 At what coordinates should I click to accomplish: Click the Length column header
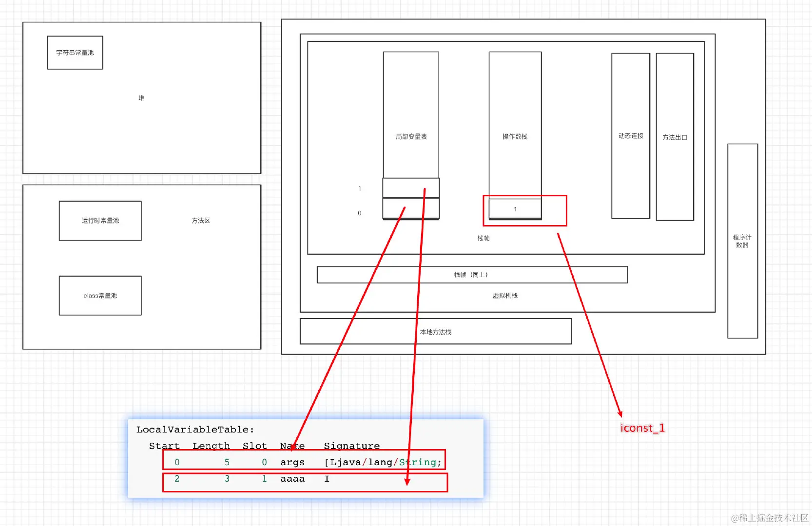tap(211, 446)
